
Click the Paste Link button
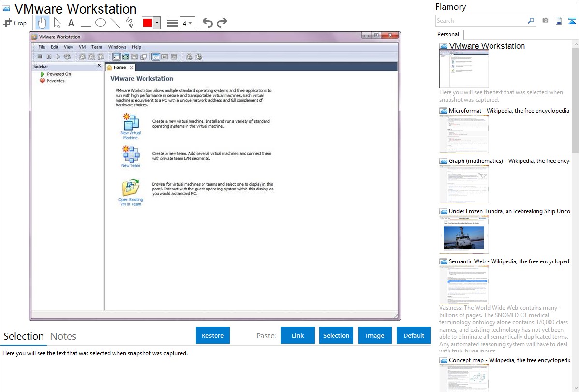(298, 335)
